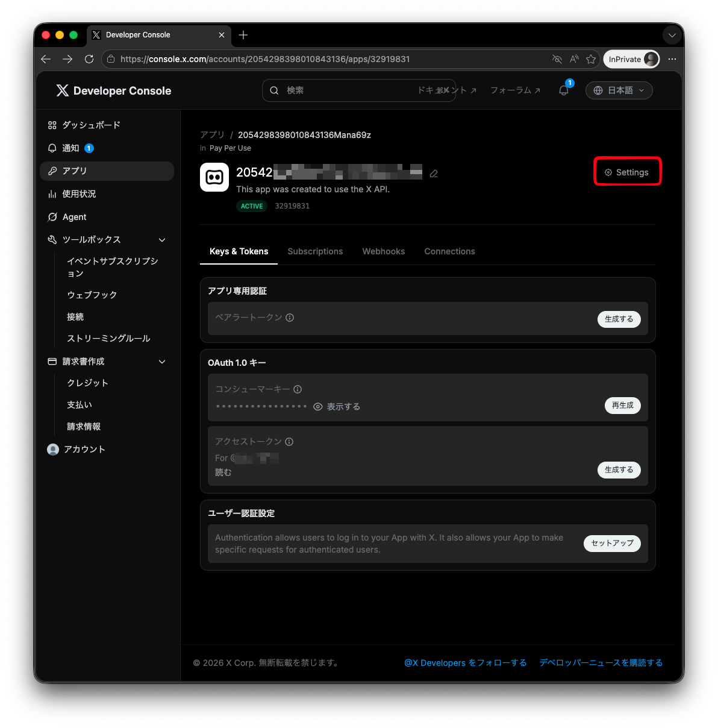
Task: Collapse the ツールボックス section chevron
Action: 162,240
